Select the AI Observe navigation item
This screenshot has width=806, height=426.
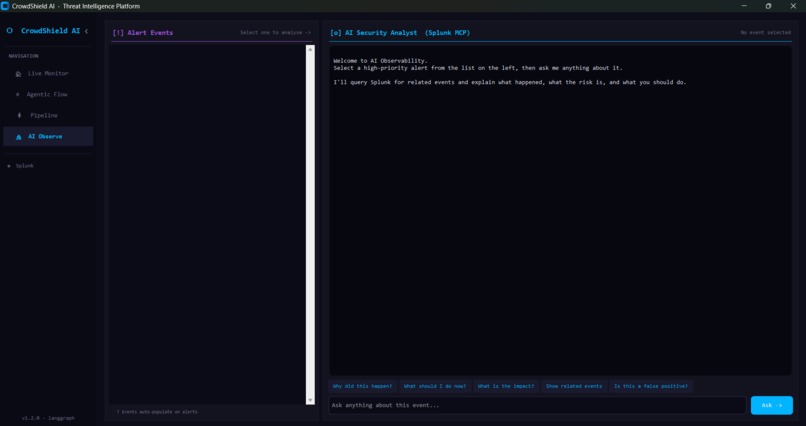(48, 137)
